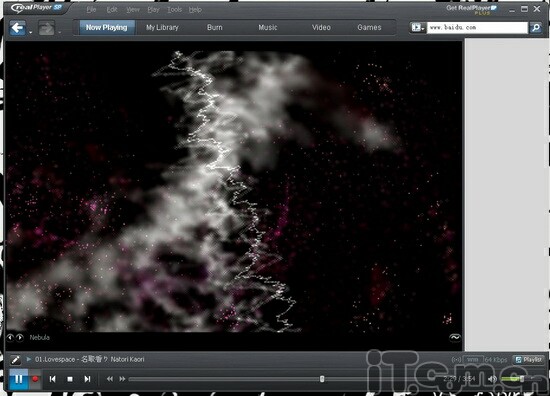
Task: Click the Get RealPlayer Plus link
Action: point(472,9)
